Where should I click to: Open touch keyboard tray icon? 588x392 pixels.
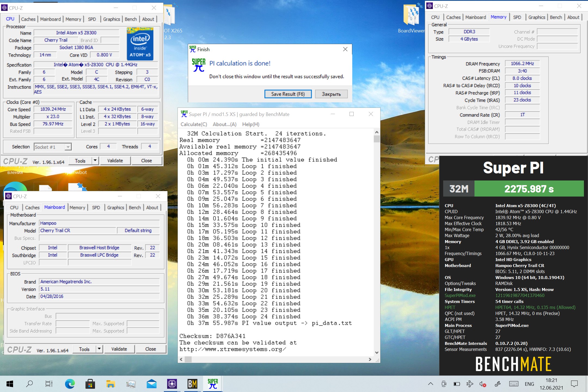coord(514,384)
